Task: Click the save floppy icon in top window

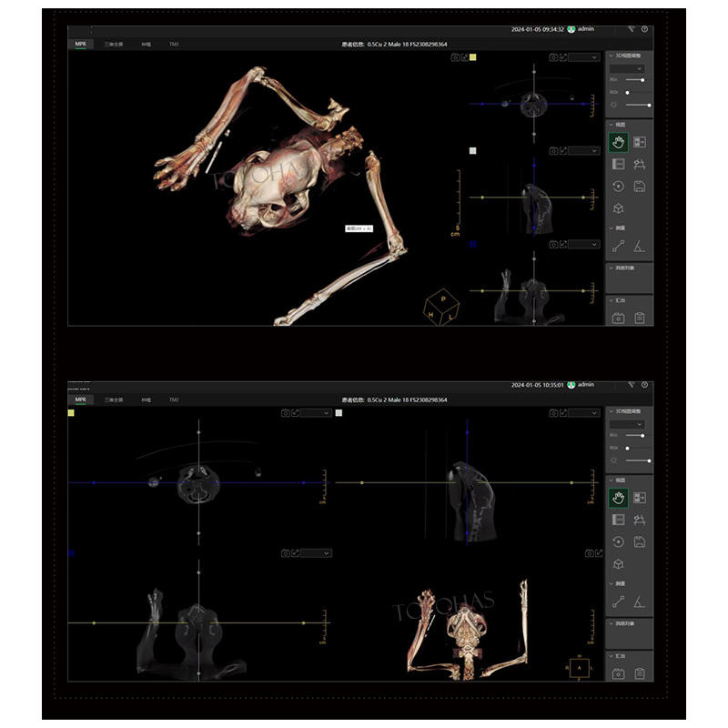Action: click(x=640, y=187)
